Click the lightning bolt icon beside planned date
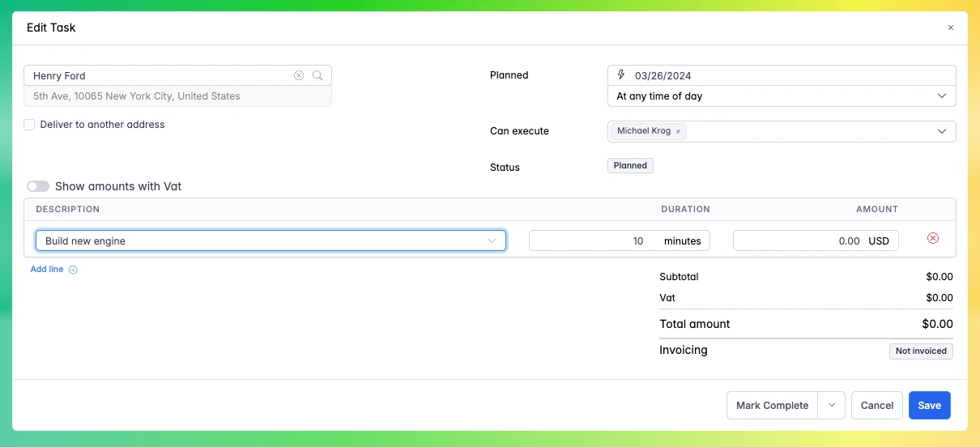The image size is (980, 447). tap(621, 75)
